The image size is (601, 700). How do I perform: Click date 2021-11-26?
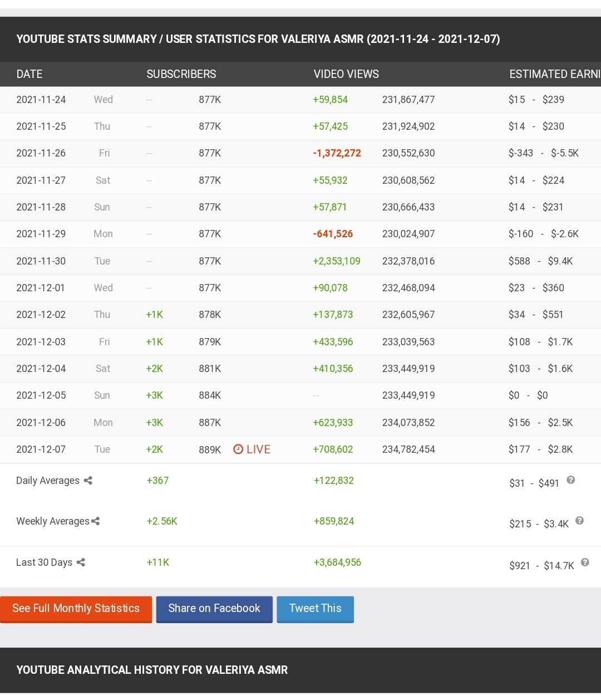[41, 153]
